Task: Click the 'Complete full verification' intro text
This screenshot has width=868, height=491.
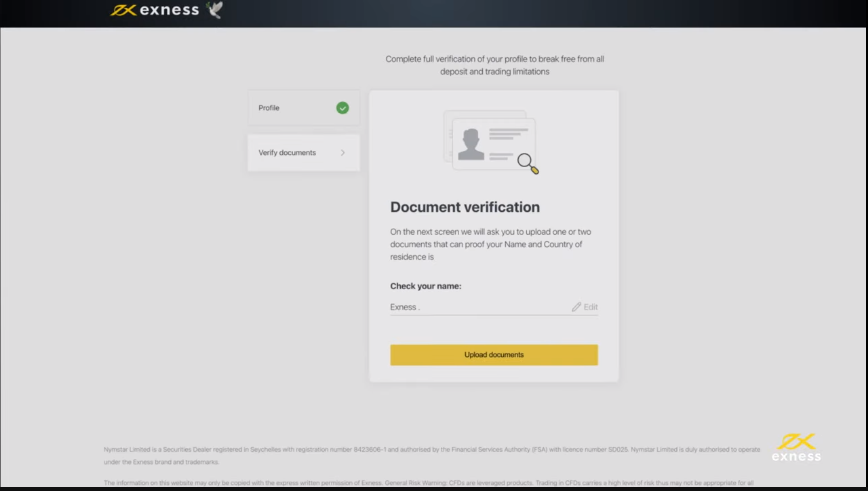Action: tap(494, 65)
